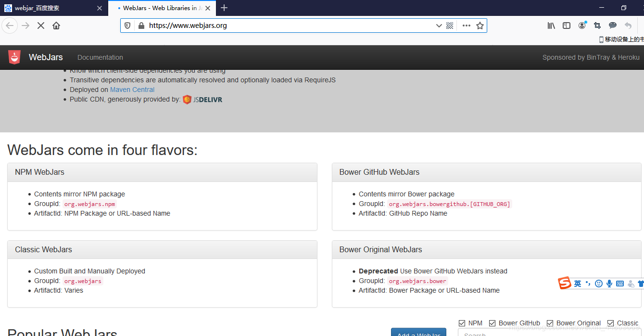
Task: Open the Documentation nav item
Action: (x=100, y=57)
